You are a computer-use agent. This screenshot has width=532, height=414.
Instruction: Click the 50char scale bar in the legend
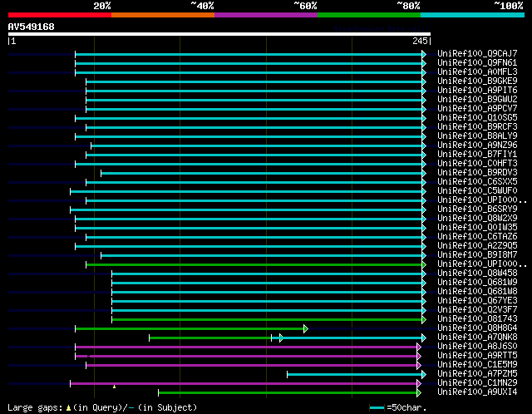(377, 407)
